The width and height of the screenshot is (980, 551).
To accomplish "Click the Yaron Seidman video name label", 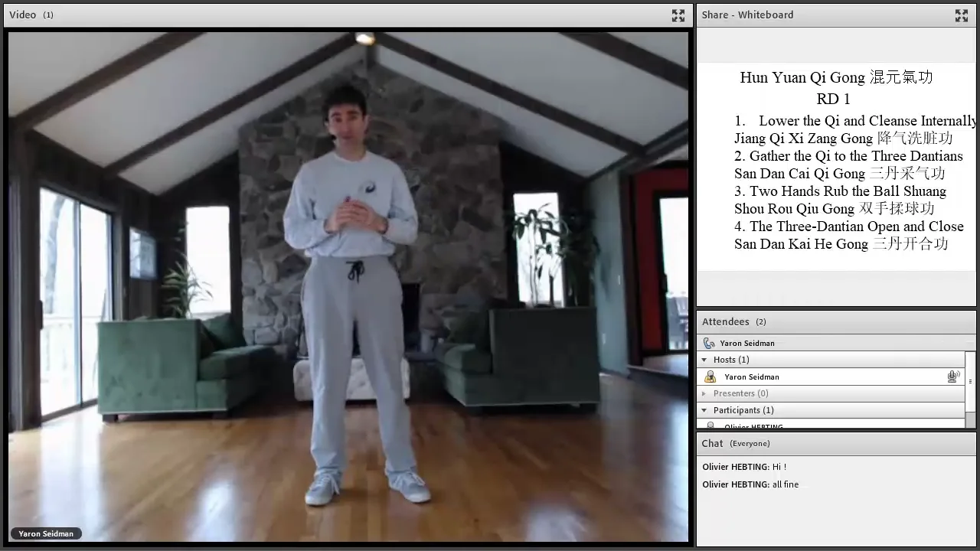I will (x=46, y=533).
